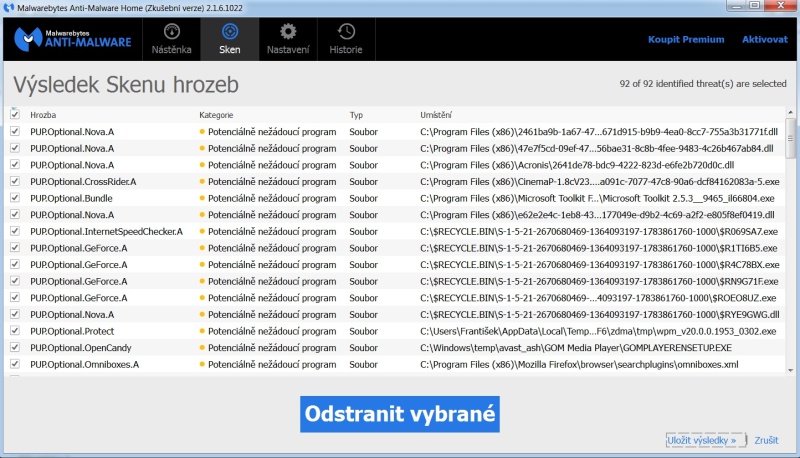Click the category dot for PUP.Optional.OpenCandy row
This screenshot has width=800, height=458.
202,347
